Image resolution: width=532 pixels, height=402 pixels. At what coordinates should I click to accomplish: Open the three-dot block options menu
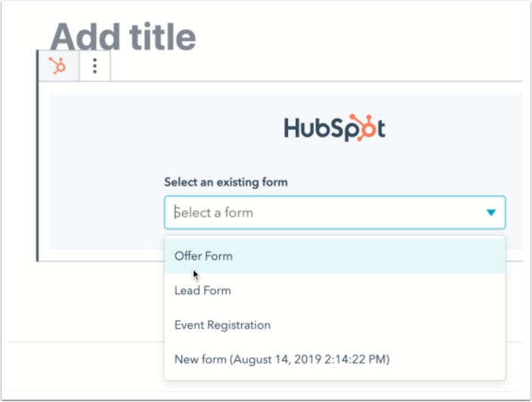pyautogui.click(x=94, y=66)
